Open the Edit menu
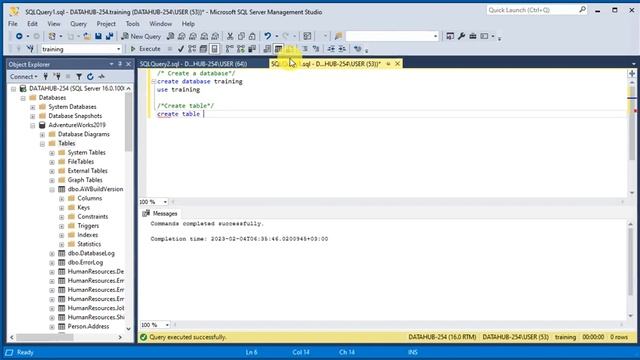 coord(32,24)
